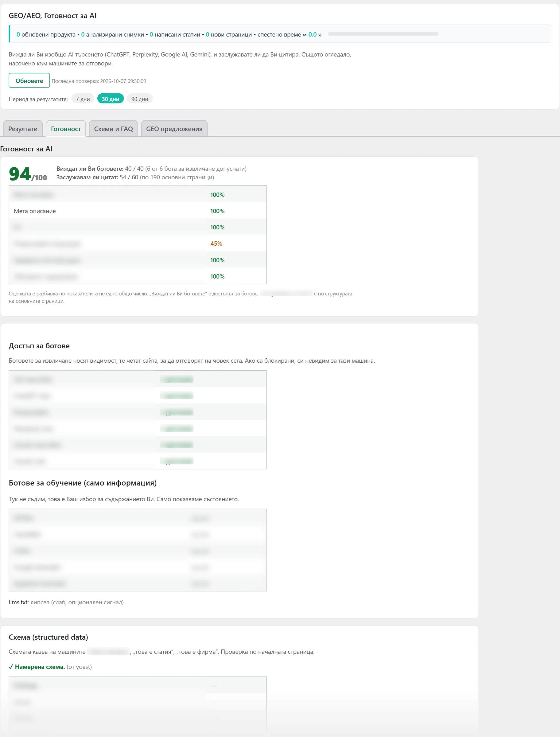560x737 pixels.
Task: Select the 90 дни period
Action: (x=139, y=99)
